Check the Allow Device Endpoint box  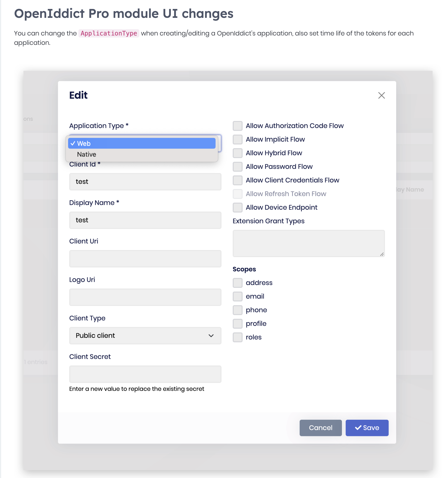pos(237,208)
